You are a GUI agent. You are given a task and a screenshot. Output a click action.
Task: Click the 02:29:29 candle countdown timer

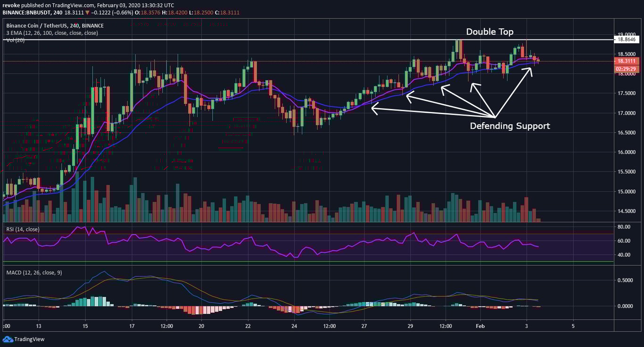click(625, 68)
